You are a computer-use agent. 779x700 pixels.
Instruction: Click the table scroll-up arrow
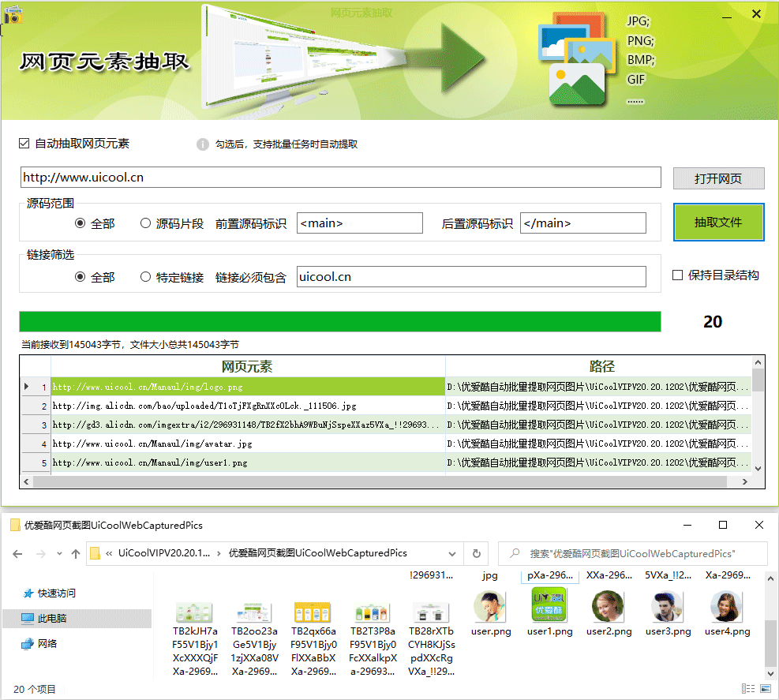pyautogui.click(x=758, y=363)
